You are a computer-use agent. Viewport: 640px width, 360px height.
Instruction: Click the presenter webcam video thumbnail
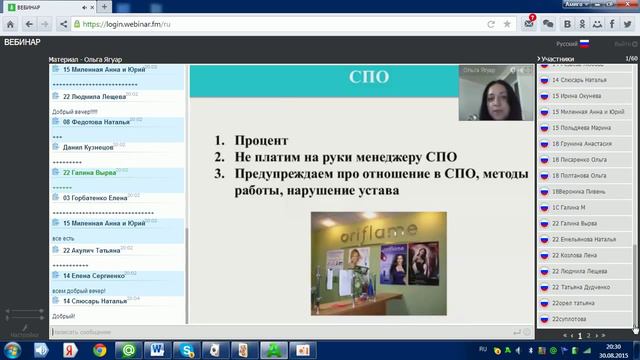[496, 93]
